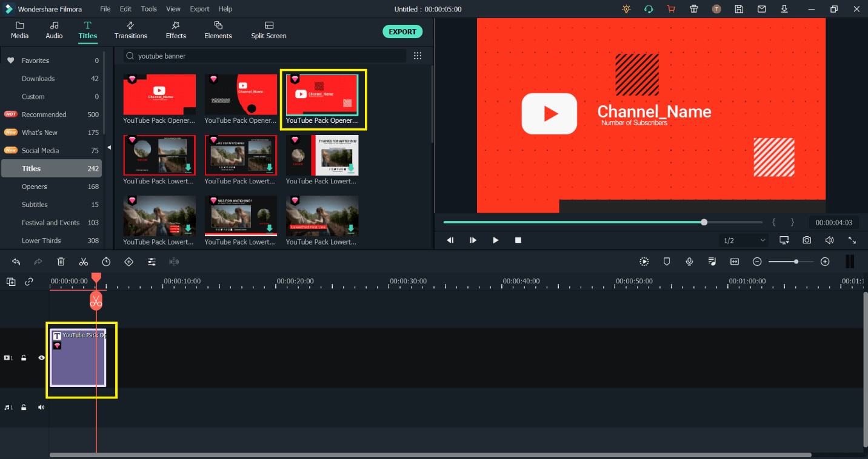Image resolution: width=868 pixels, height=459 pixels.
Task: Zoom out timeline with minus button
Action: pyautogui.click(x=757, y=262)
